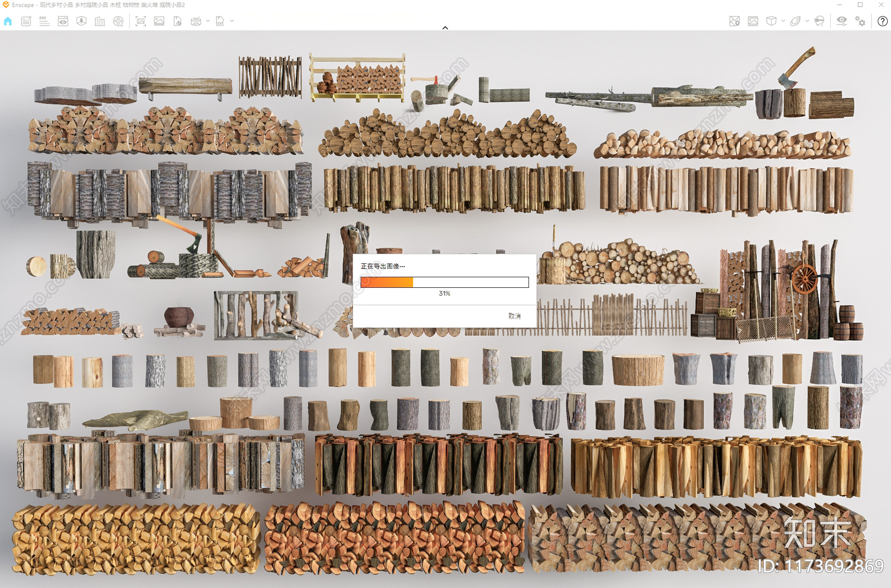Click the screenshot capture icon

click(x=141, y=21)
